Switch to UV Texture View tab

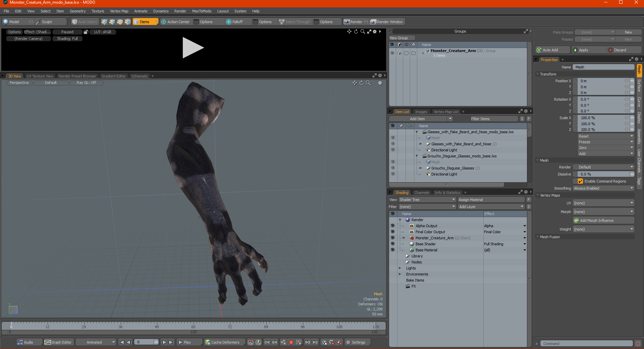[x=40, y=76]
